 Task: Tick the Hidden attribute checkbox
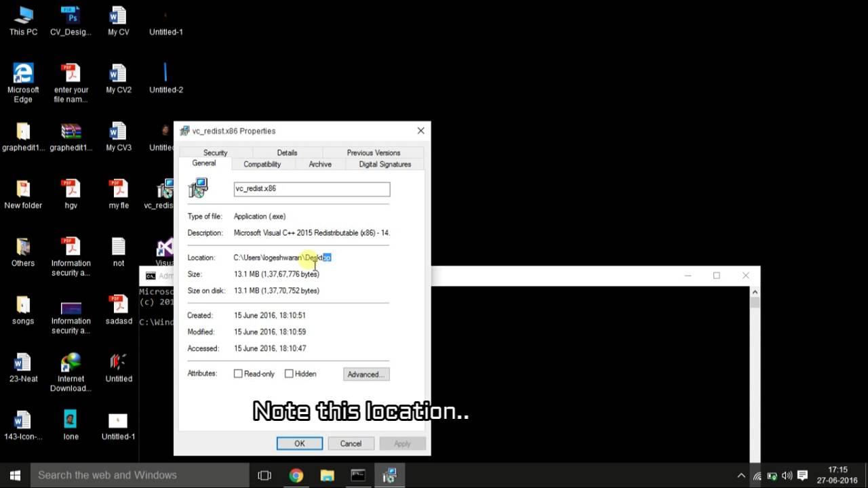[289, 373]
